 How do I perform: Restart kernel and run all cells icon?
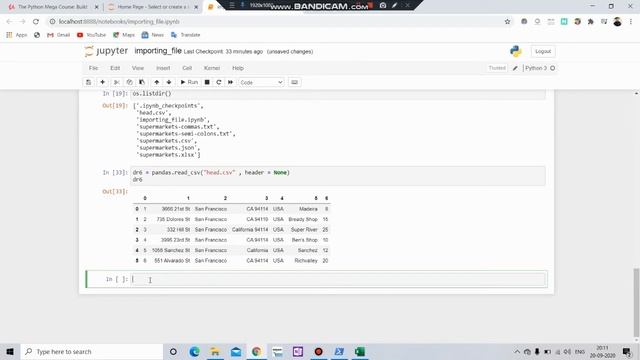[231, 82]
